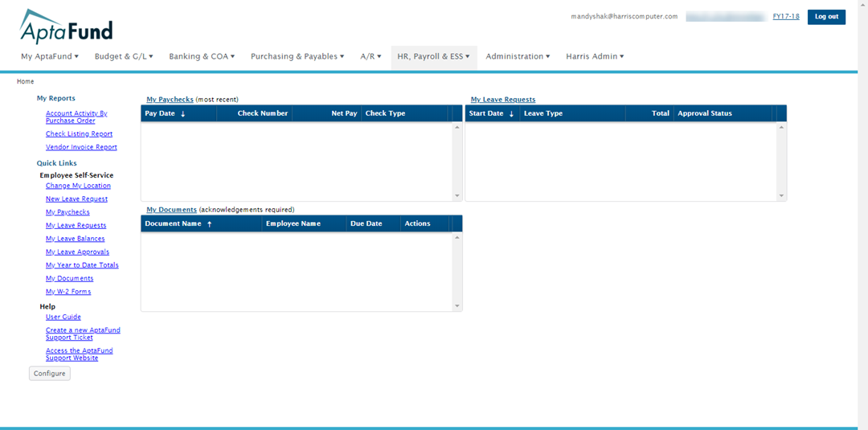Expand the Harris Admin menu
The width and height of the screenshot is (868, 430).
[x=595, y=56]
